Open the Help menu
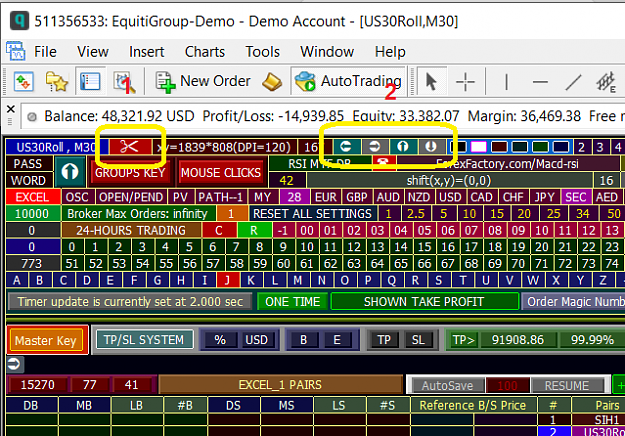Screen dimensions: 625x436 click(390, 52)
